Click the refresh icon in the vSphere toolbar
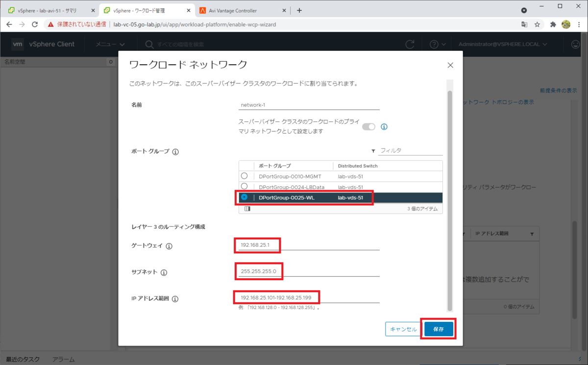The width and height of the screenshot is (588, 365). (410, 44)
